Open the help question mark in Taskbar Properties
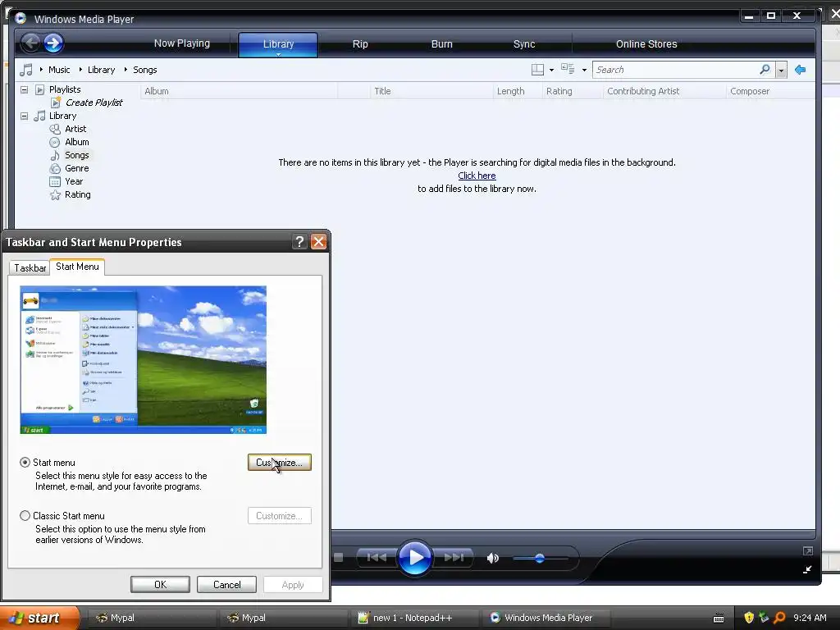Viewport: 840px width, 630px height. tap(299, 242)
